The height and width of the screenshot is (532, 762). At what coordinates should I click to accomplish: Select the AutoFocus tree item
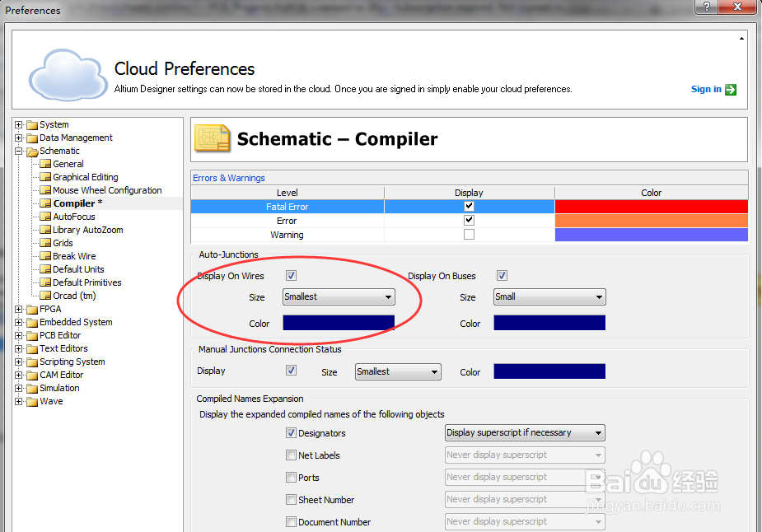tap(74, 217)
